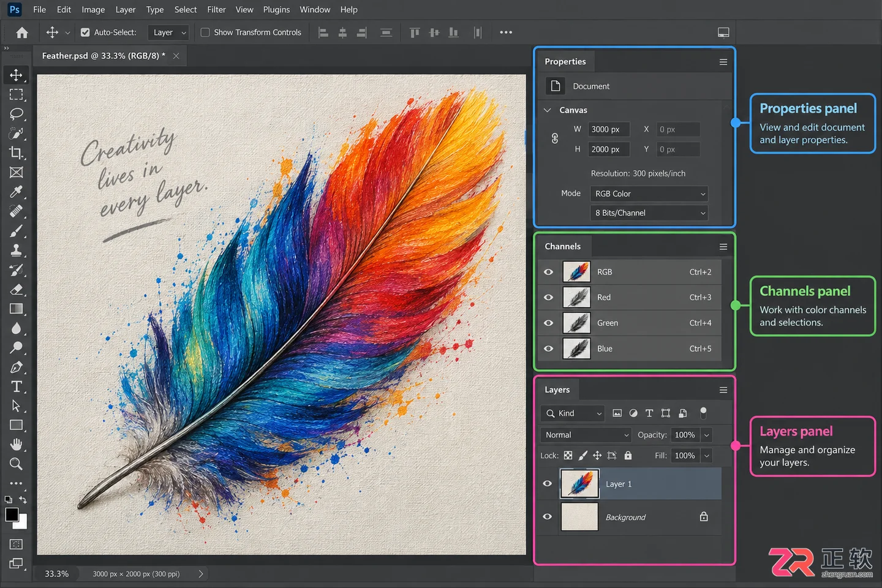Select the Crop tool

point(17,153)
